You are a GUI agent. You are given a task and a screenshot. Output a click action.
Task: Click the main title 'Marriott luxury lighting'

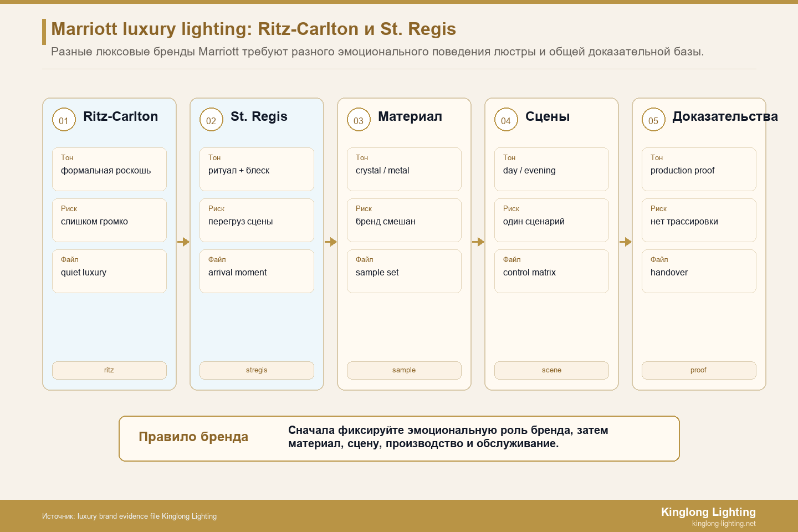(253, 29)
